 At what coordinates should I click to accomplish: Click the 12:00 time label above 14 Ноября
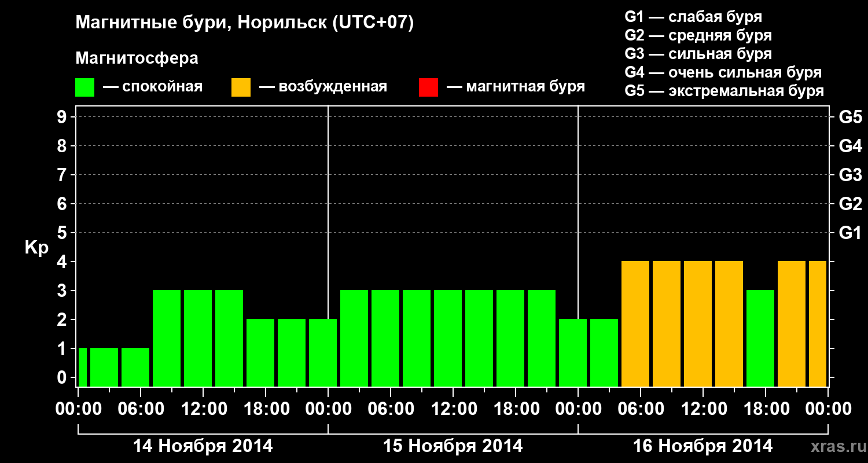point(203,409)
